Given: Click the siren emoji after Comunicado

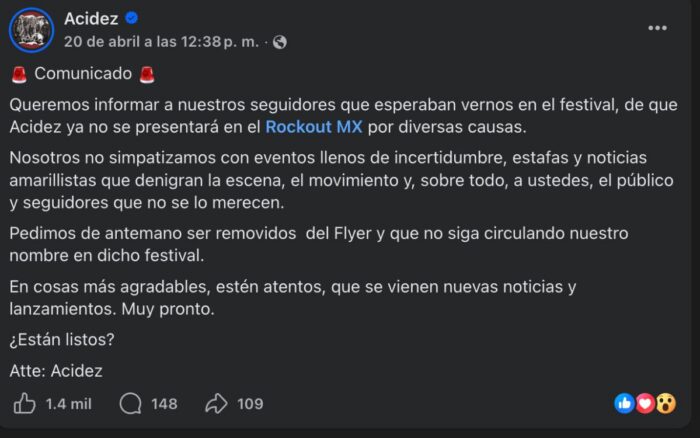Looking at the screenshot, I should pos(148,74).
